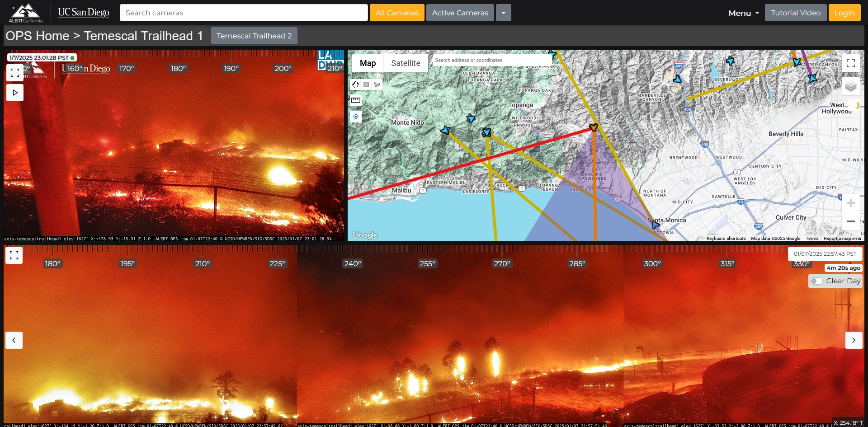868x427 pixels.
Task: Click the locate-me target icon on map
Action: (356, 117)
